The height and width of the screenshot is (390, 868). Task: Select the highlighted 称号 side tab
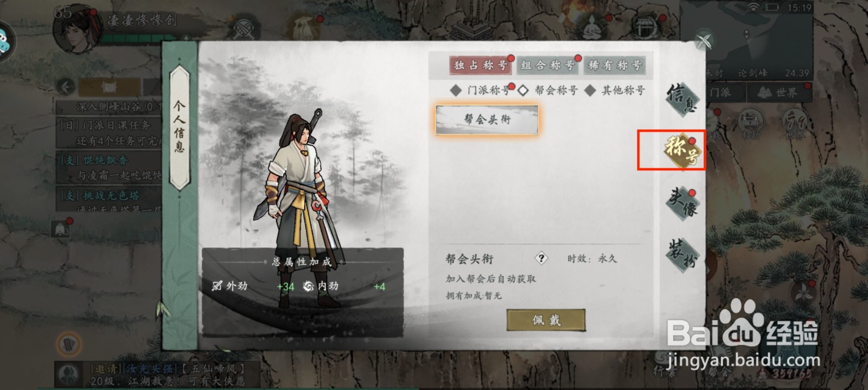pos(682,151)
